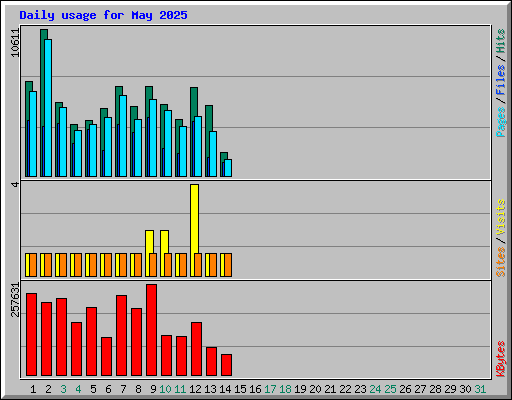Click day number 19 on the x-axis
512x400 pixels.
click(x=300, y=389)
